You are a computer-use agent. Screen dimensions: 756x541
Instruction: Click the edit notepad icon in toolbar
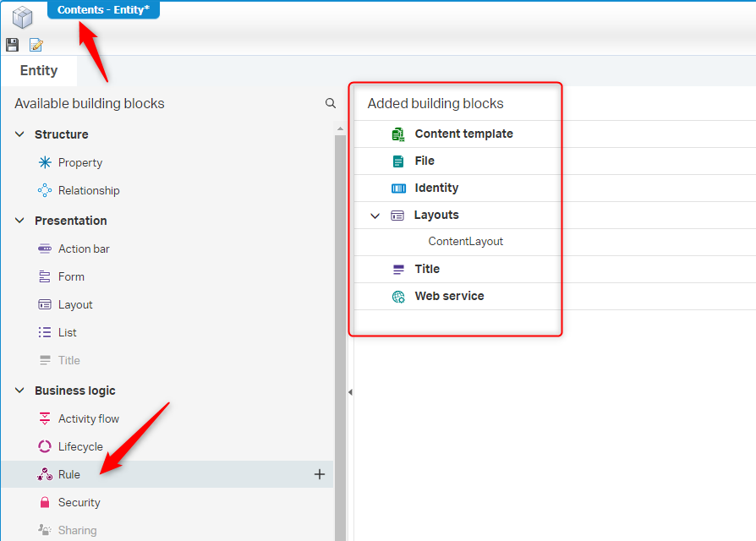[x=36, y=45]
